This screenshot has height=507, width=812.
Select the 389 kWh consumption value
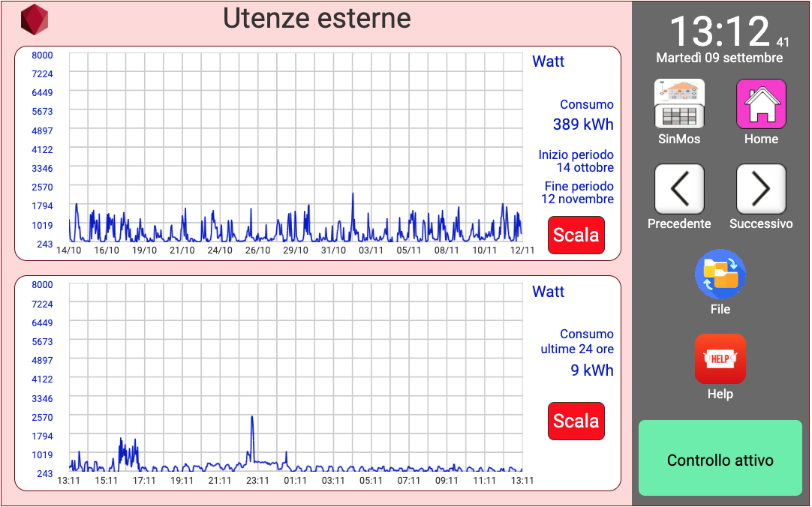(583, 124)
